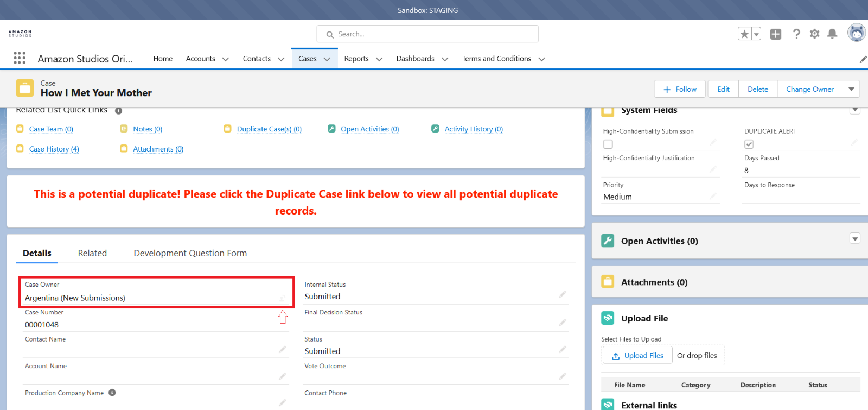868x410 pixels.
Task: Edit the Priority field pencil
Action: click(713, 196)
